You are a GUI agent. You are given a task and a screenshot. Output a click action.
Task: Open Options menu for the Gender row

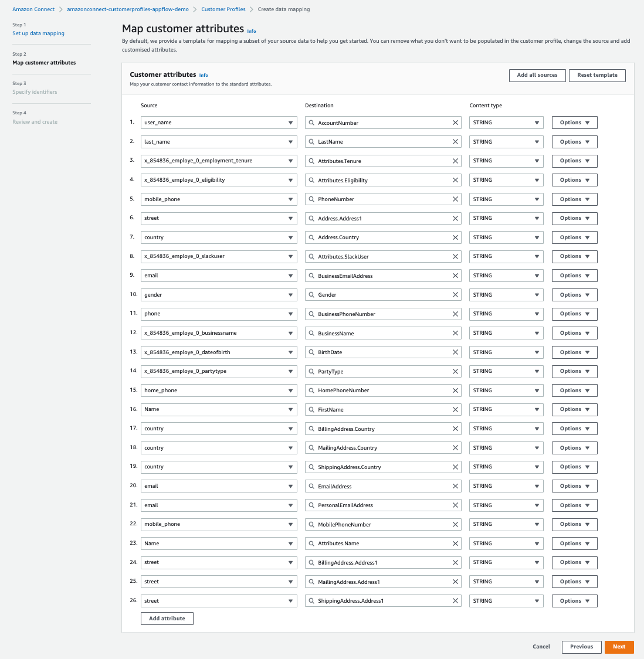coord(574,295)
